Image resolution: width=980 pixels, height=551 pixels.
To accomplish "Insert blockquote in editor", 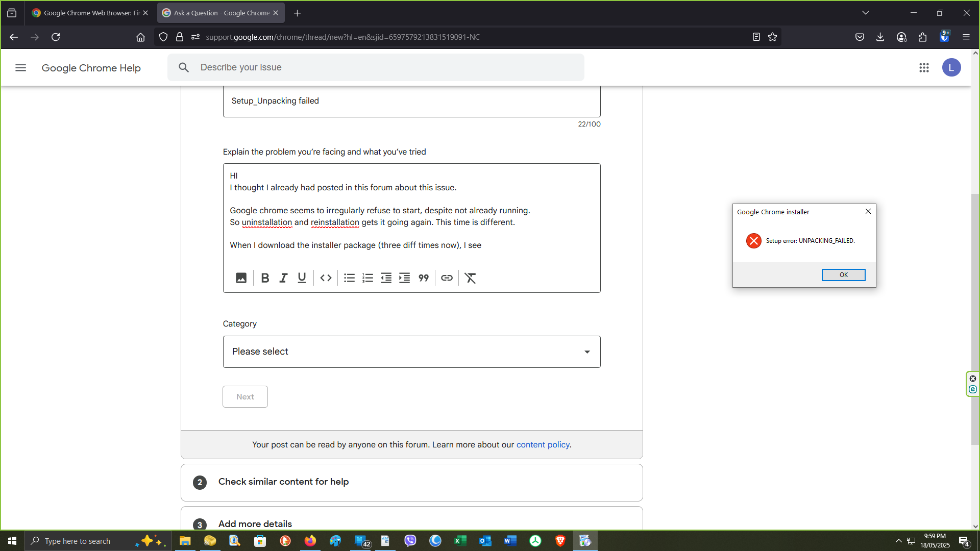I will pyautogui.click(x=424, y=278).
